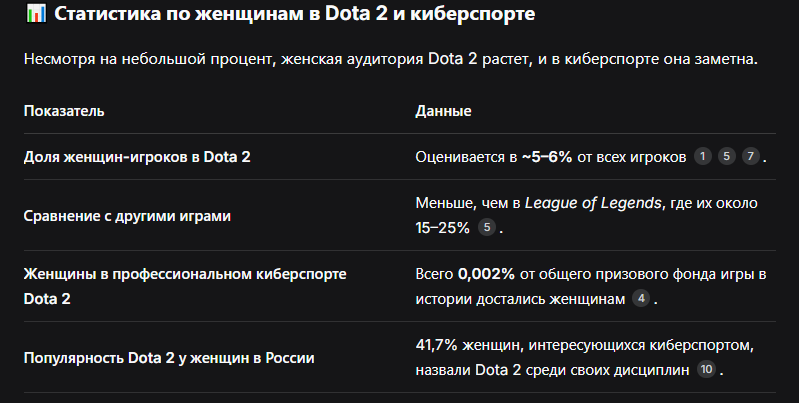Image resolution: width=799 pixels, height=403 pixels.
Task: Click the «Данные» column header
Action: coord(443,111)
